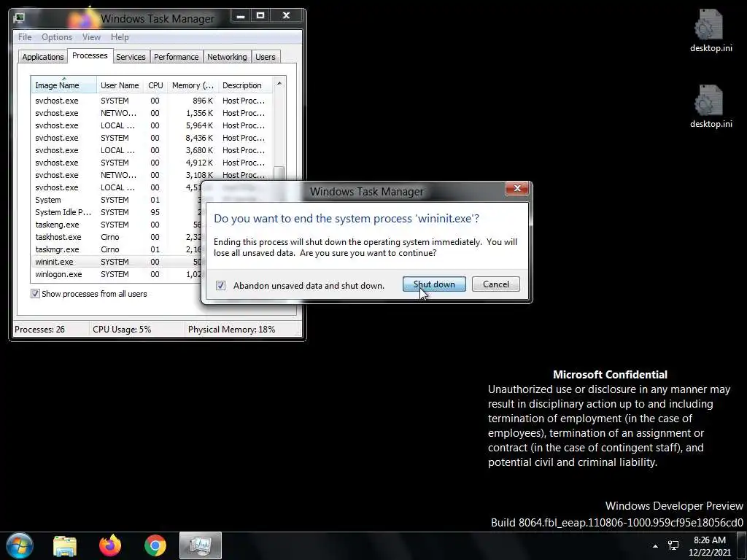This screenshot has height=560, width=747.
Task: Select the Processes tab
Action: point(90,55)
